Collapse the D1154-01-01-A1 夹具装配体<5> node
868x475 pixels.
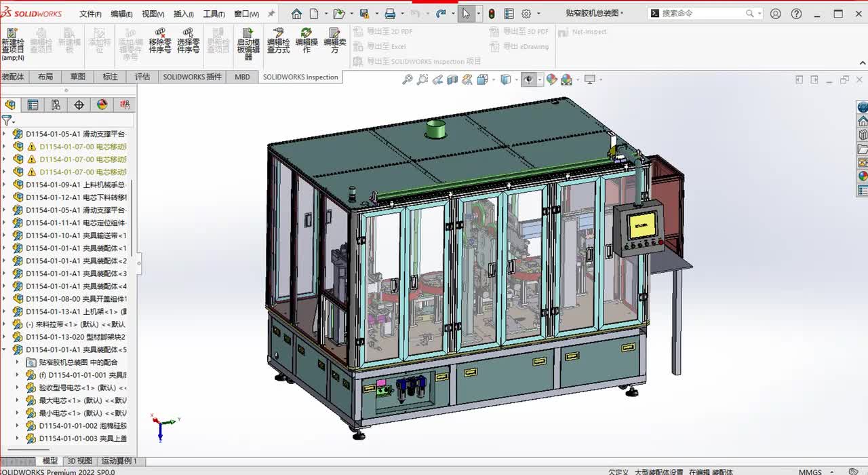point(4,349)
